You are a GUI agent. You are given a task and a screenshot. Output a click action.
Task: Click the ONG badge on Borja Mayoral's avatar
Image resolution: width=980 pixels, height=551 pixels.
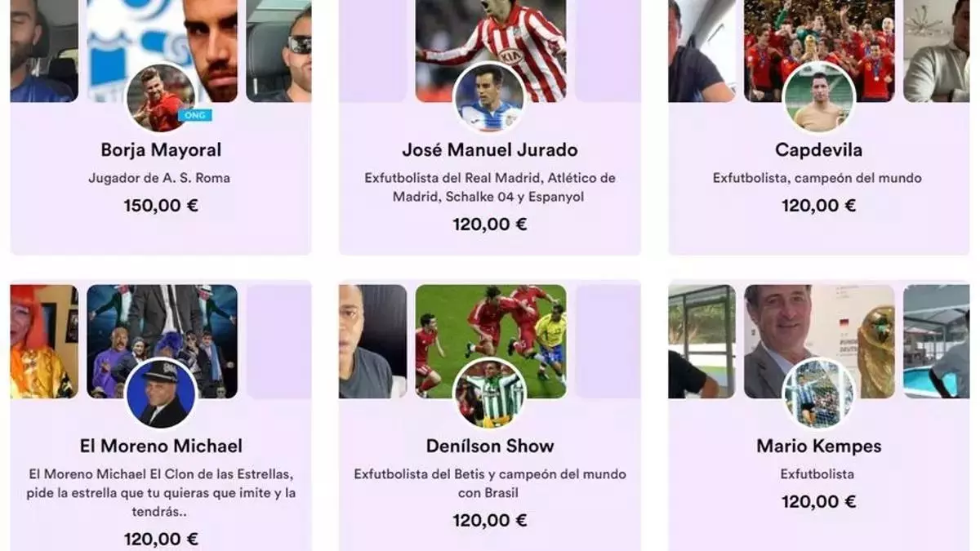194,115
